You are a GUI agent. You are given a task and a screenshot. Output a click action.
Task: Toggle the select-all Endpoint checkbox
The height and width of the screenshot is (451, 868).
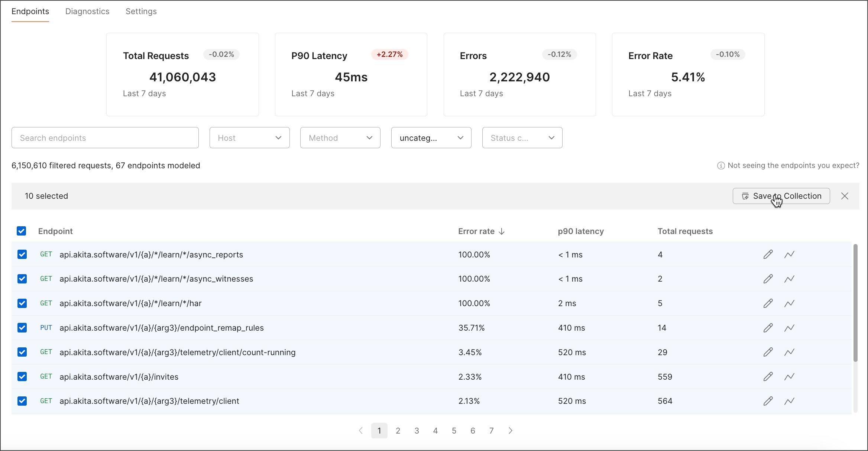coord(22,231)
